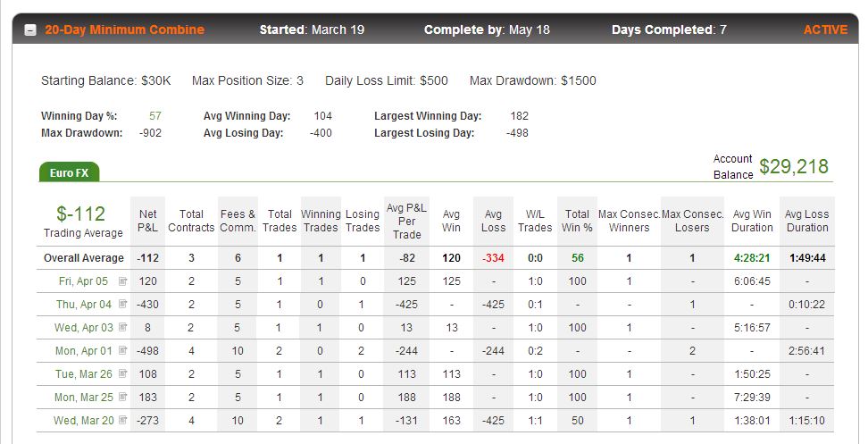The image size is (868, 444).
Task: Open notes icon for Fri, Apr 05
Action: pyautogui.click(x=123, y=281)
